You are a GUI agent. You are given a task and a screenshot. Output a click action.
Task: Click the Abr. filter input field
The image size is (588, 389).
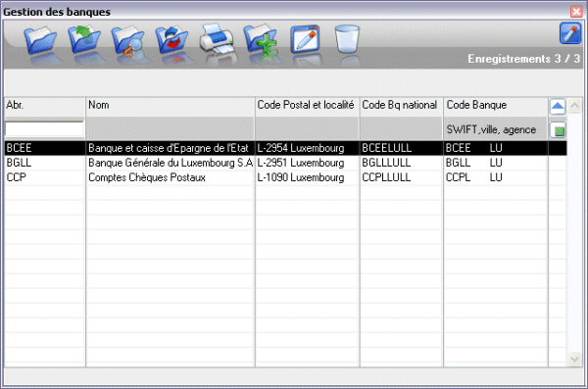[44, 129]
